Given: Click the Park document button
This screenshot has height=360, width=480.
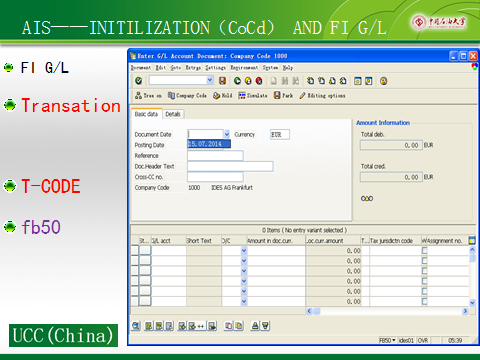Looking at the screenshot, I should click(283, 96).
